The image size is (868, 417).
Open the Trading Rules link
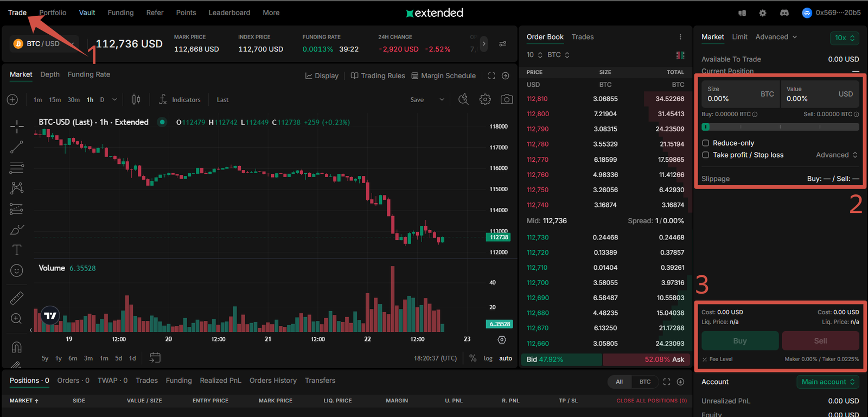coord(378,76)
